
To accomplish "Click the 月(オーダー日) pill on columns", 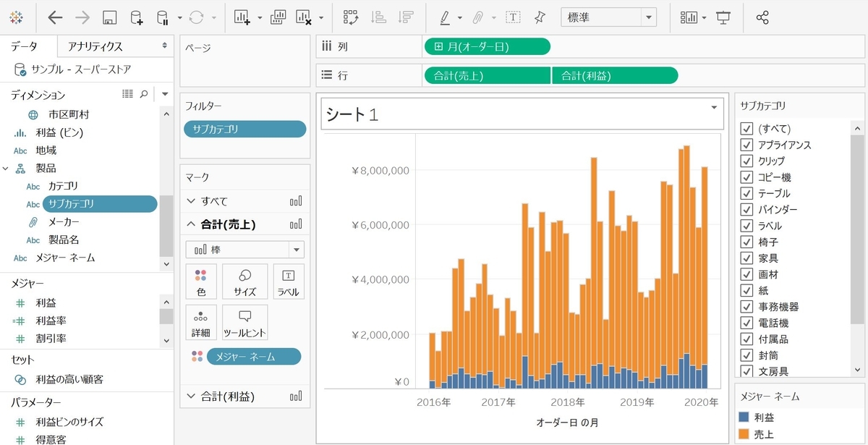I will (487, 47).
